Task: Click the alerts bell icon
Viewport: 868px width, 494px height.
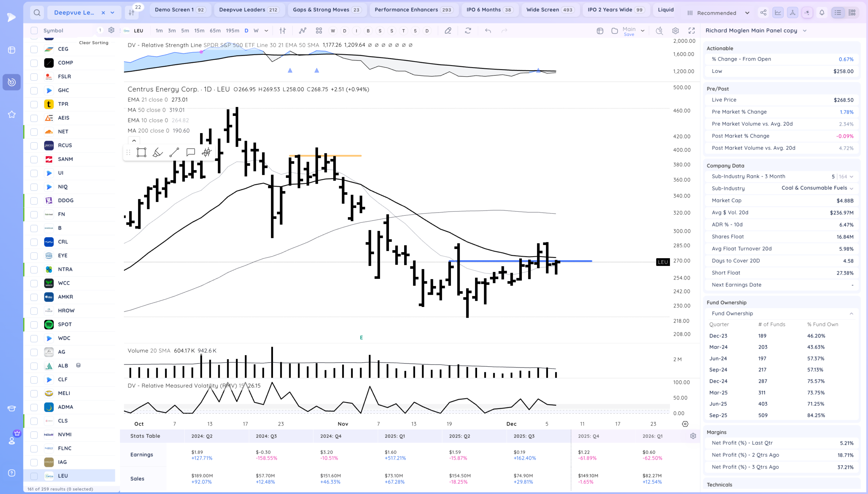Action: [x=822, y=13]
